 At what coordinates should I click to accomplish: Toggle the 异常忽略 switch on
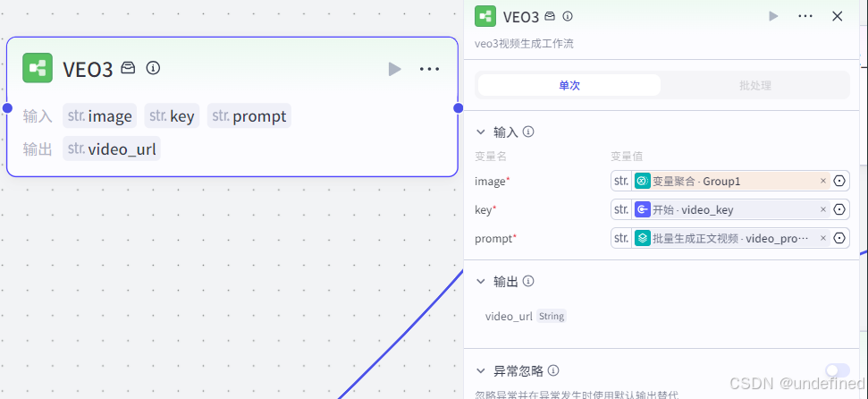point(837,370)
